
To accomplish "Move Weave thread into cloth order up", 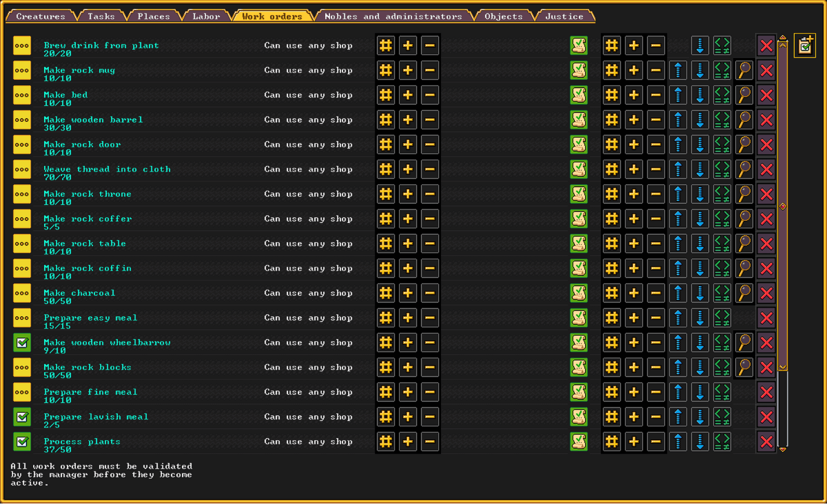I will (678, 170).
